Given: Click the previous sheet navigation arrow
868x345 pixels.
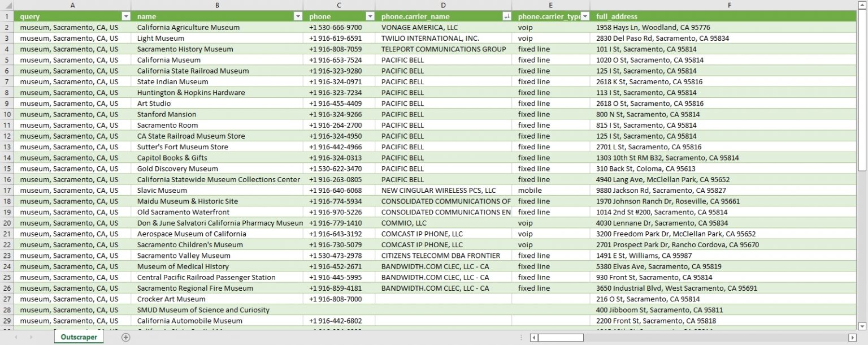Looking at the screenshot, I should (16, 337).
